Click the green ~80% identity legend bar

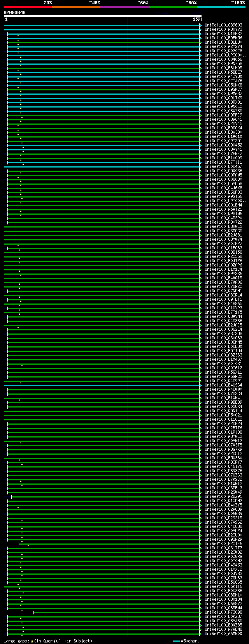click(173, 7)
